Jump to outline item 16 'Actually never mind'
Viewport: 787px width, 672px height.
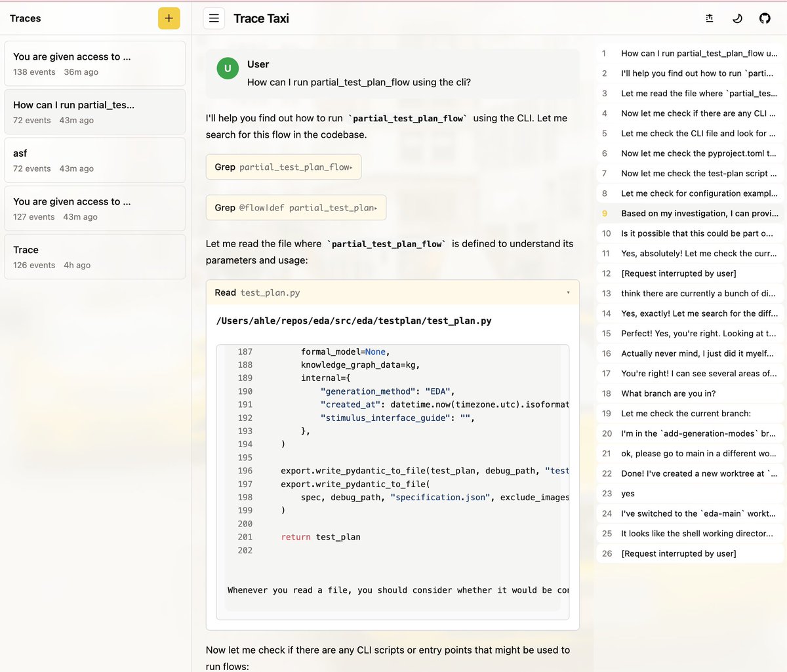tap(690, 353)
